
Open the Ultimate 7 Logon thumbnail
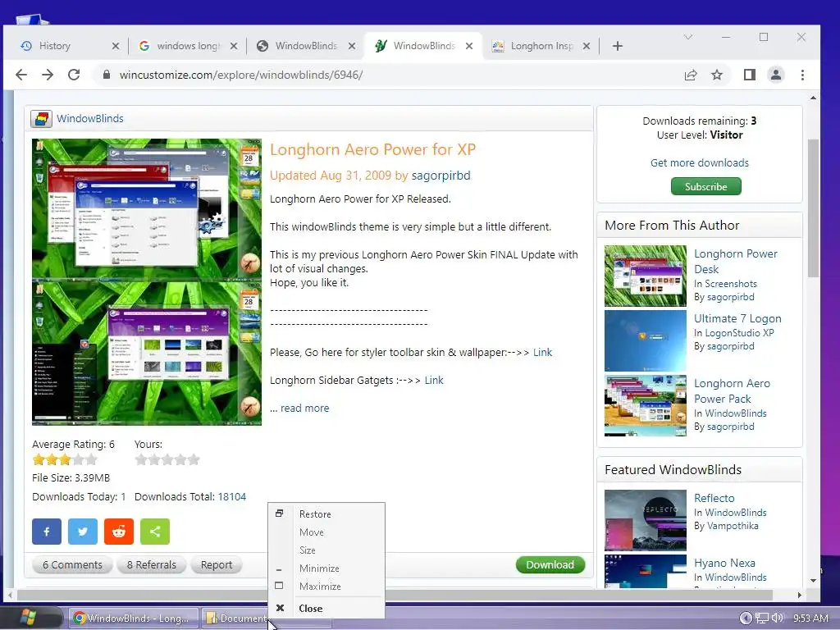pyautogui.click(x=646, y=340)
